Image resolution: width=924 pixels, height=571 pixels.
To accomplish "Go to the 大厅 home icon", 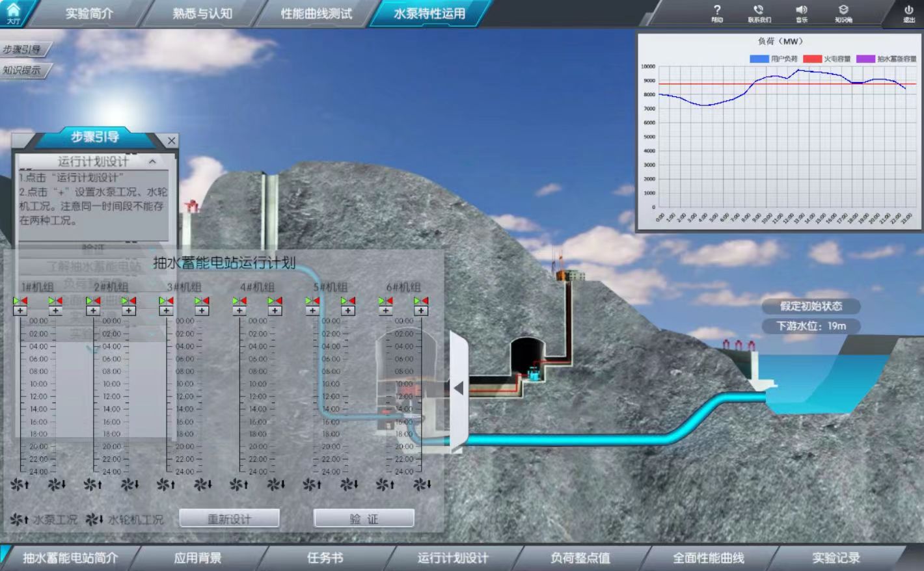I will 13,12.
